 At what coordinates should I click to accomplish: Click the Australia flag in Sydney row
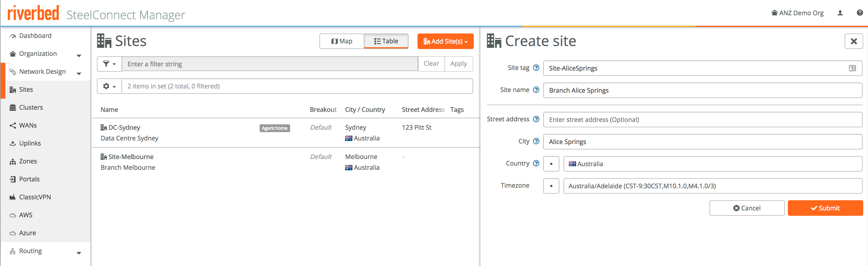point(349,138)
